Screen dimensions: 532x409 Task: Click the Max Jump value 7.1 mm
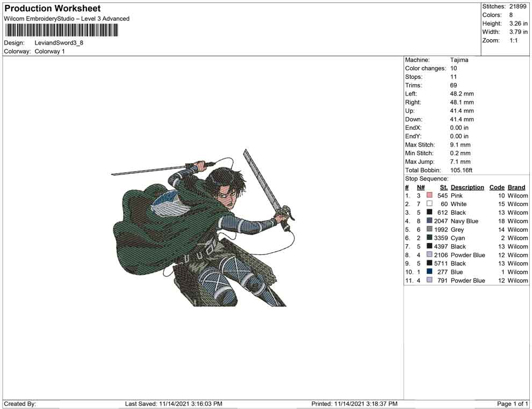[460, 162]
